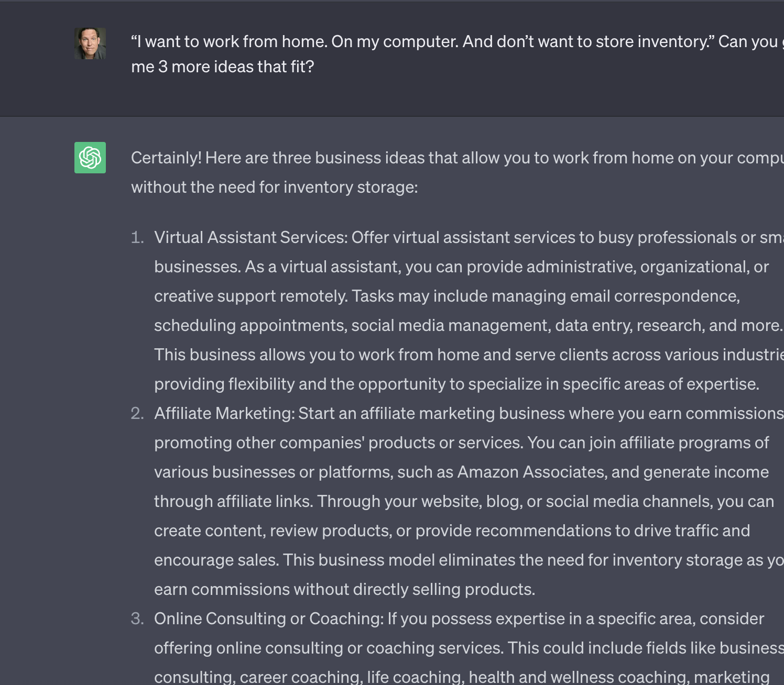Screen dimensions: 784x685
Task: Click the 'Affiliate Marketing' heading text
Action: coord(224,413)
